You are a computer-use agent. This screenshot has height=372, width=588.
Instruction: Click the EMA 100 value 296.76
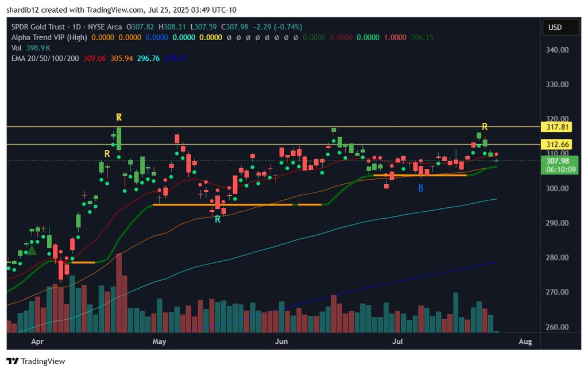pyautogui.click(x=149, y=59)
